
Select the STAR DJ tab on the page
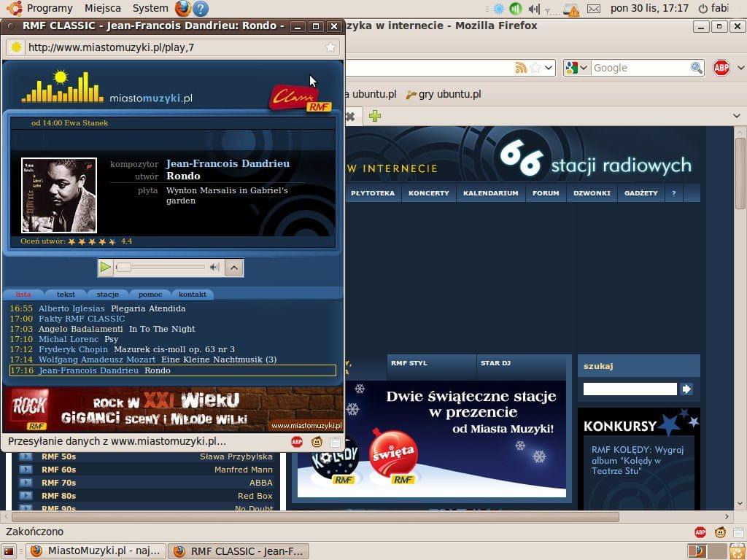(521, 367)
